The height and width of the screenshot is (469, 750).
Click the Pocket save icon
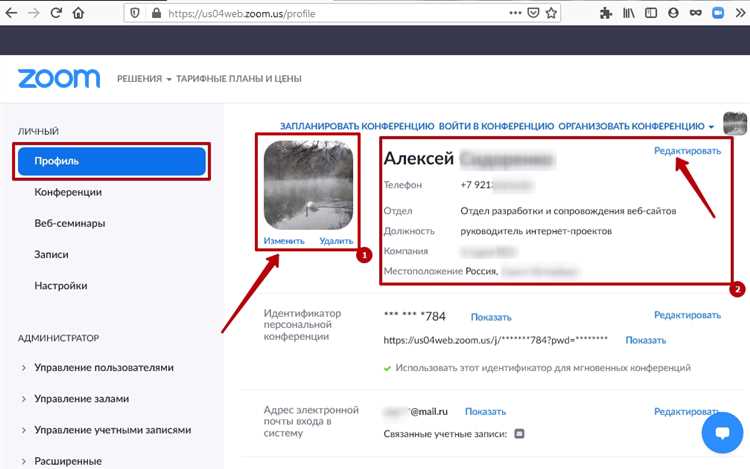[533, 13]
